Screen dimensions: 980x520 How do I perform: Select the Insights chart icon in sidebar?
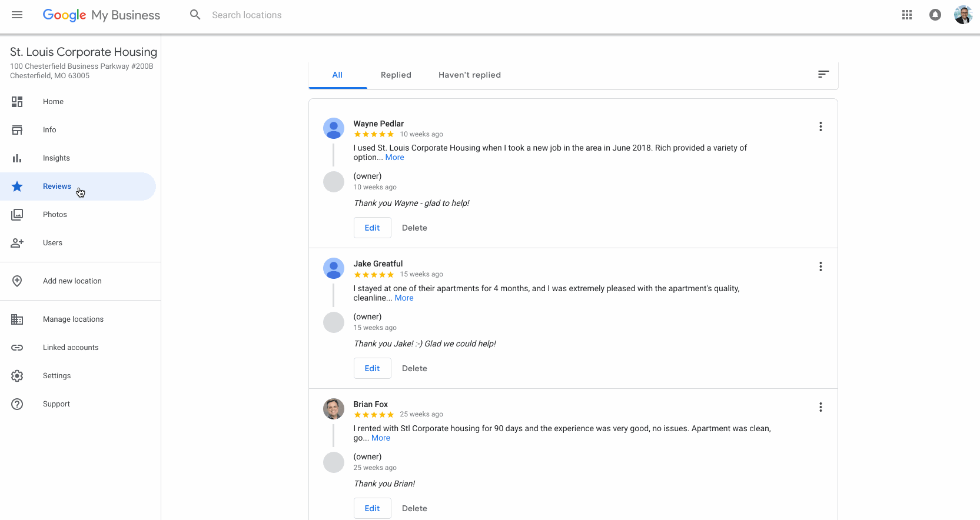pos(18,158)
